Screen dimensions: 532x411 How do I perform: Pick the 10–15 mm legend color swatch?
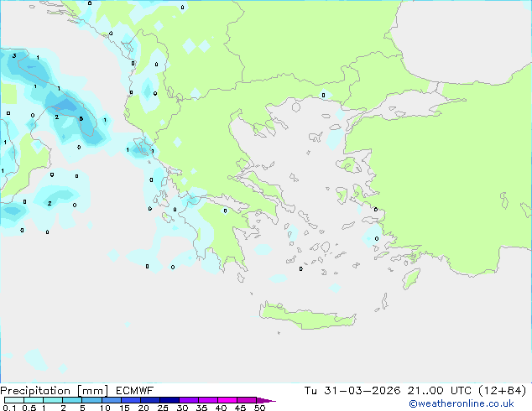click(112, 400)
